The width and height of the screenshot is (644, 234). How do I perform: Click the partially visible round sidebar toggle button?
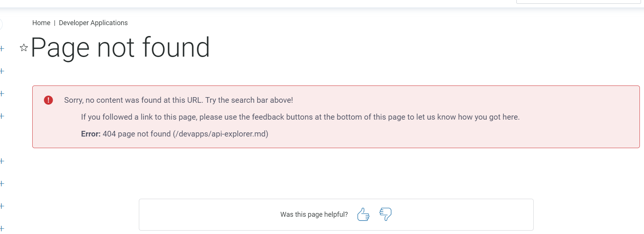click(x=1, y=25)
